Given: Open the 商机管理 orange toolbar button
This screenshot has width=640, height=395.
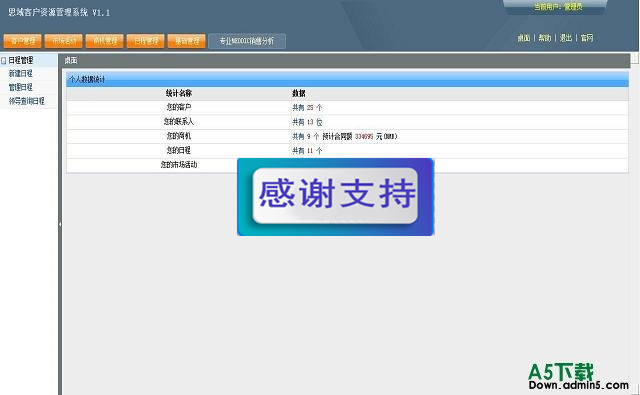Looking at the screenshot, I should (105, 41).
